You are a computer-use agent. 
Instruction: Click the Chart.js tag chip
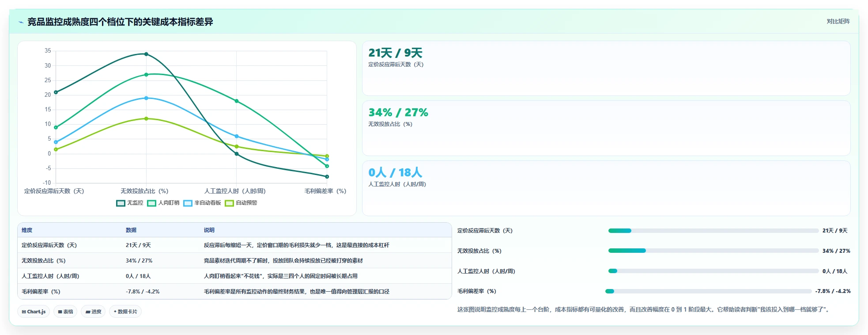34,312
